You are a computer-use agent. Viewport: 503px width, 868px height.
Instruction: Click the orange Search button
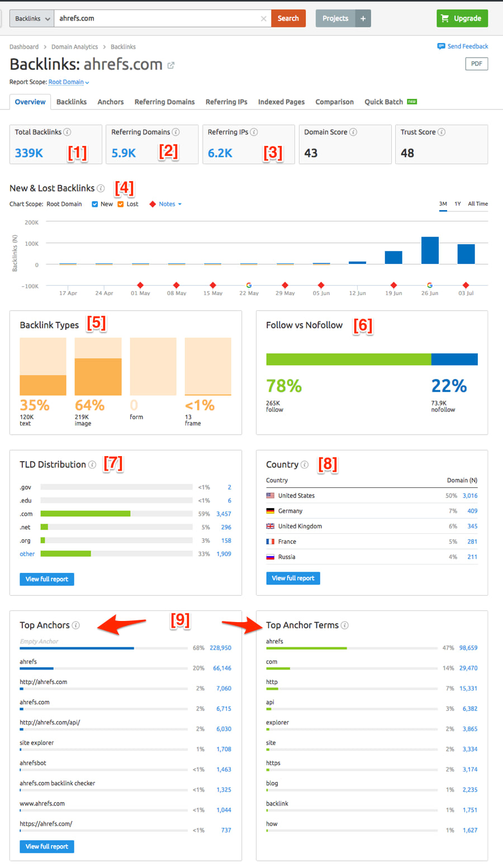[288, 18]
